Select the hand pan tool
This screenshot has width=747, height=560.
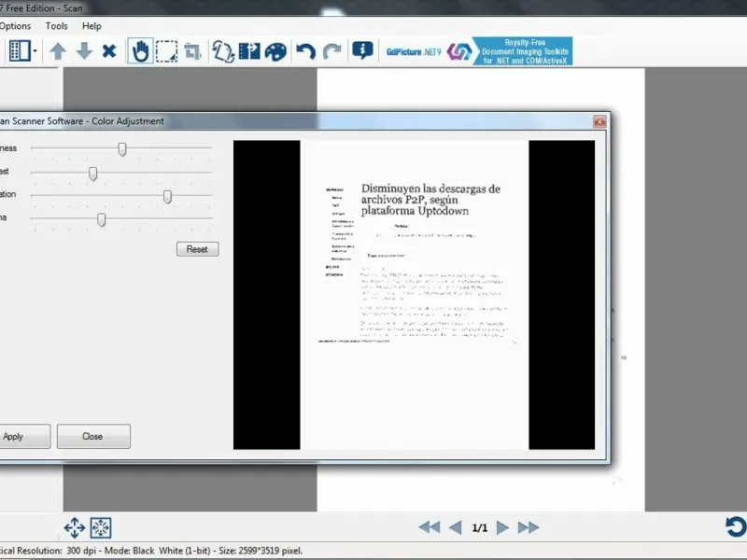click(x=140, y=51)
